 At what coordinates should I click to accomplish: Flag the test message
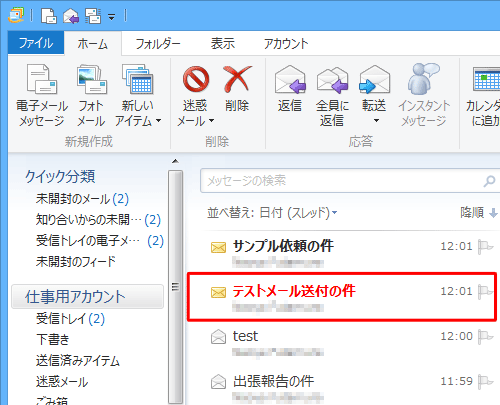pos(485,336)
